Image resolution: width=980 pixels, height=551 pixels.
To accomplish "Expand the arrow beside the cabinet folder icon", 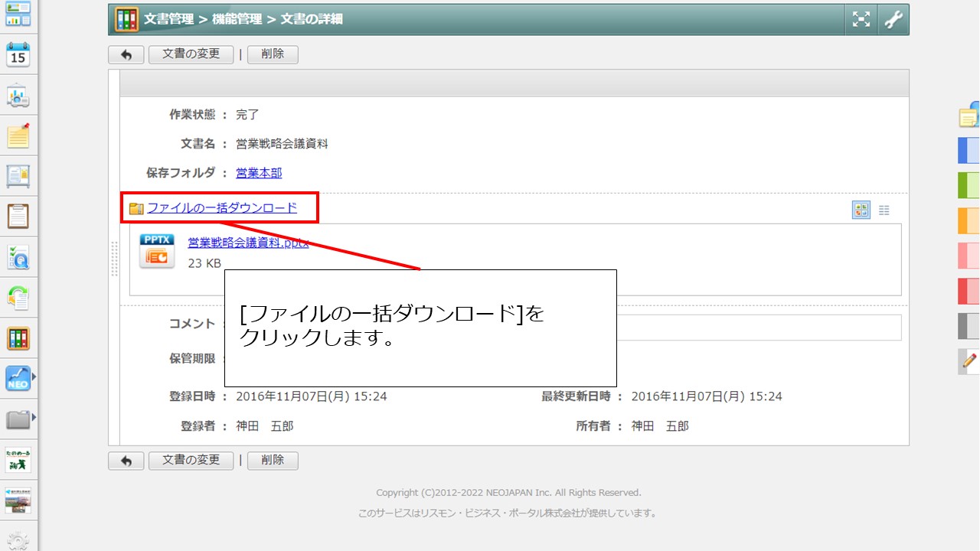I will coord(34,417).
